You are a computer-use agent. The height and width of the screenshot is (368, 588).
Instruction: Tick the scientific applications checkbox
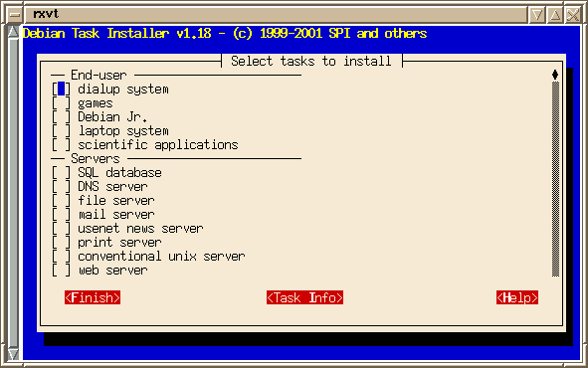61,144
